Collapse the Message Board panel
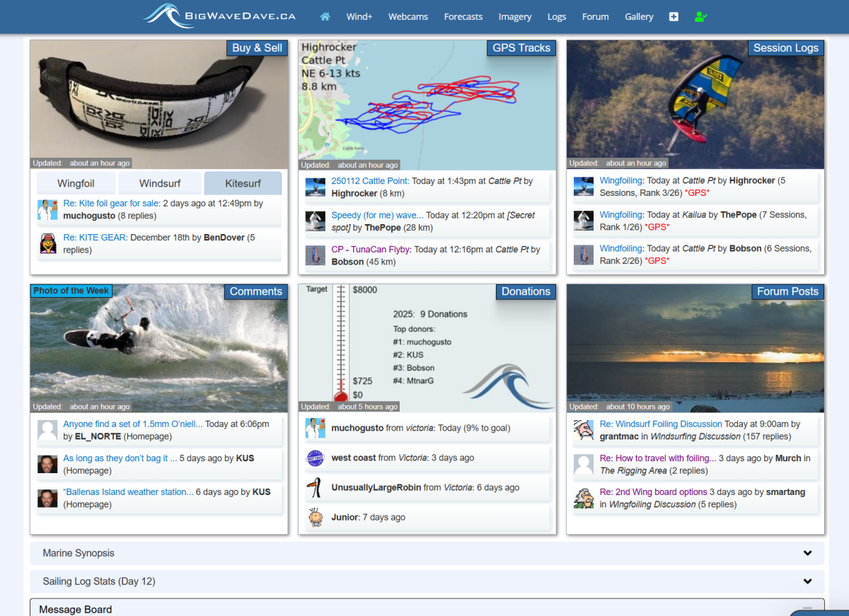This screenshot has width=849, height=616. (x=806, y=609)
